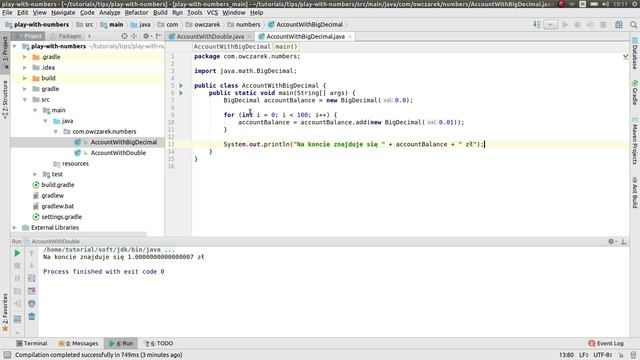Expand the gradle folder
Viewport: 640px width, 360px height.
[25, 89]
